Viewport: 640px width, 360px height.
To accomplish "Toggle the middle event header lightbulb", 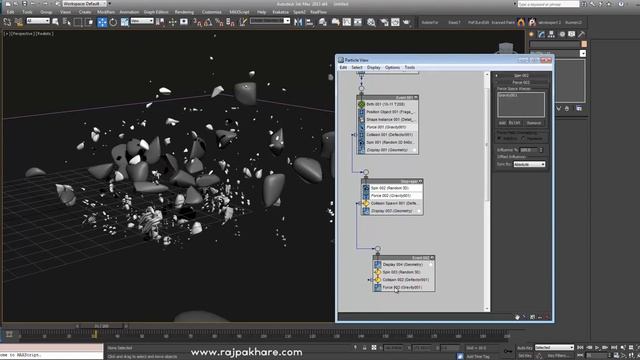I will pos(420,181).
